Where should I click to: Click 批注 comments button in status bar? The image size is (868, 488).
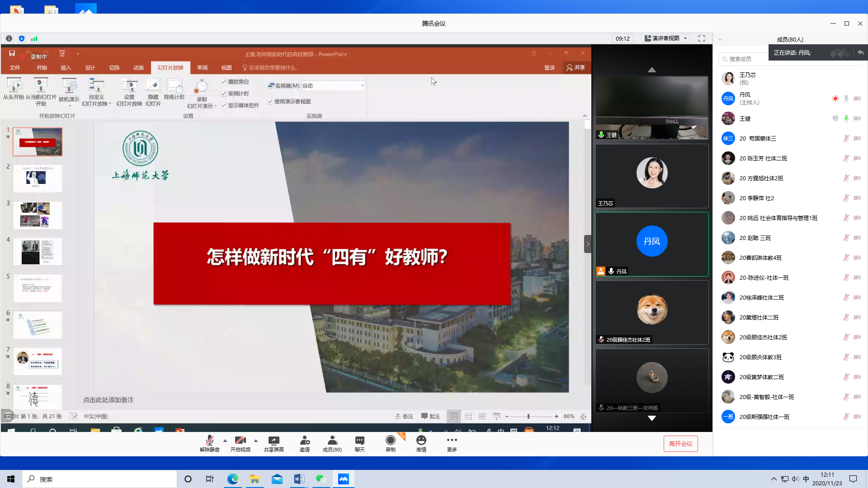coord(430,417)
